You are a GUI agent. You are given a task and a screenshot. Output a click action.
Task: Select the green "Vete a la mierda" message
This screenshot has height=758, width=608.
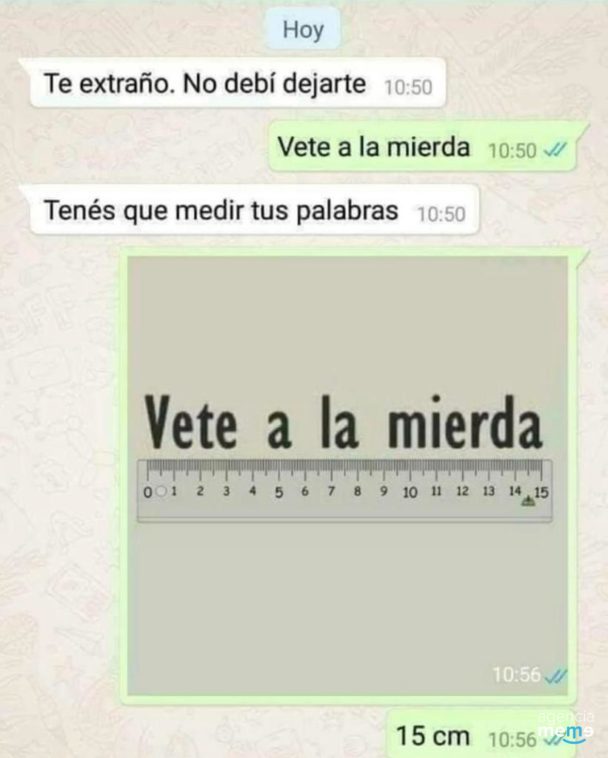[x=428, y=147]
